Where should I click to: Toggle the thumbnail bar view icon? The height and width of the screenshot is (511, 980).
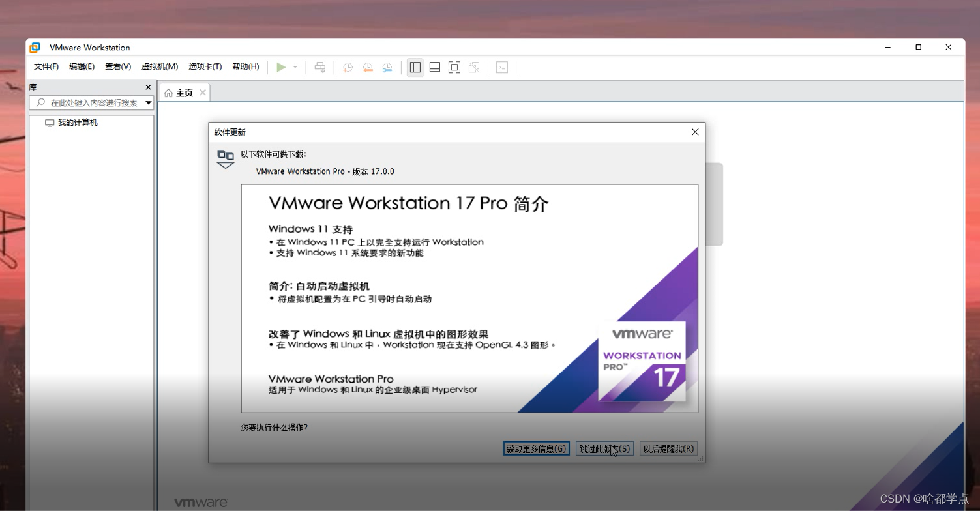(435, 67)
